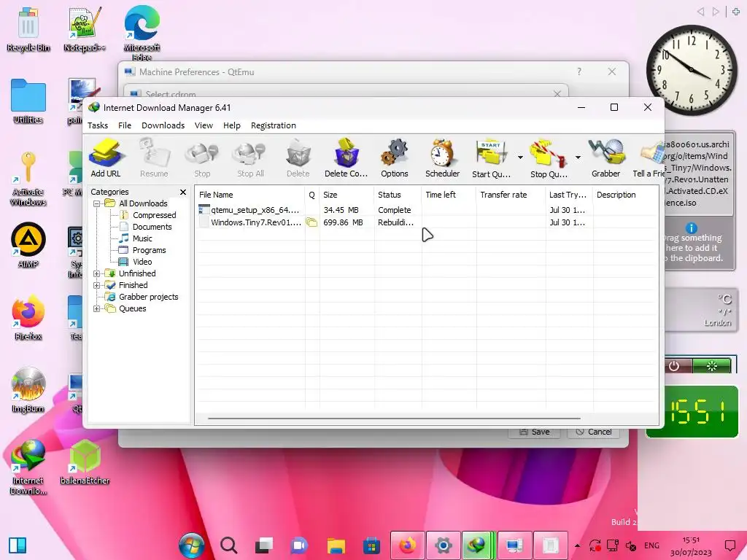Click the horizontal scrollbar of the download list

click(x=395, y=419)
